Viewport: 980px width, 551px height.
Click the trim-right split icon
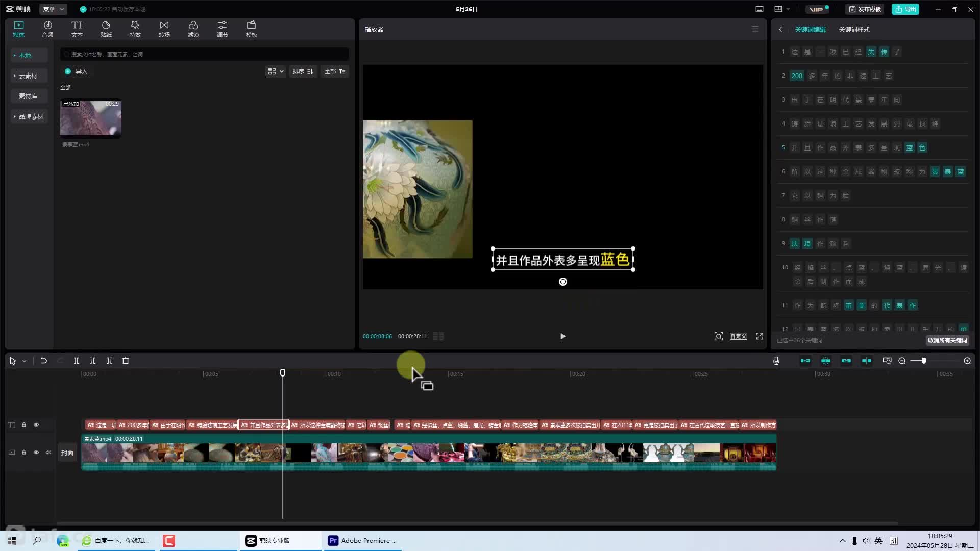tap(109, 361)
